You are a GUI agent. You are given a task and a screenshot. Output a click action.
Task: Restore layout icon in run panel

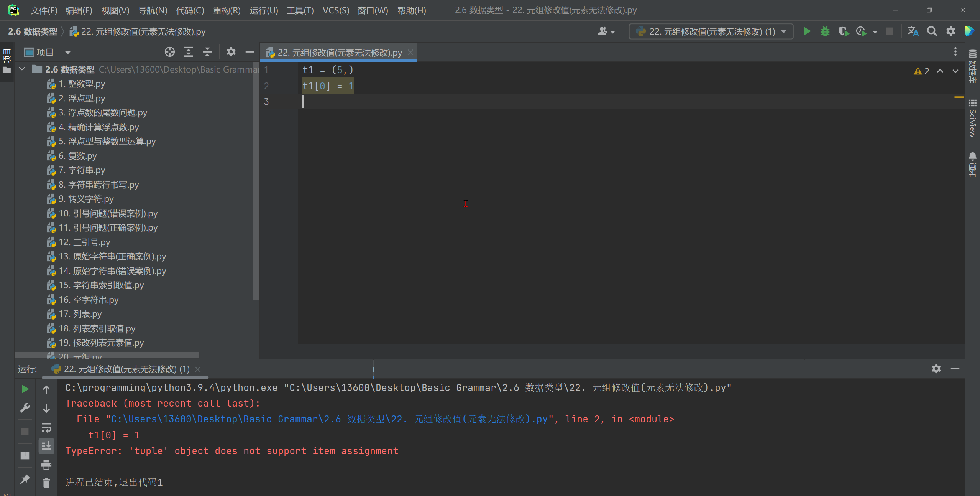tap(25, 455)
